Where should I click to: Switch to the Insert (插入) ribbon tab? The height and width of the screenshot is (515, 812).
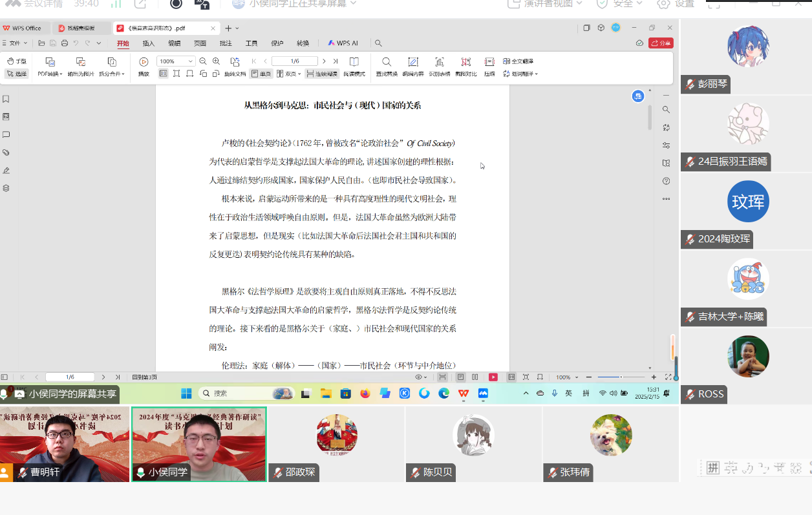(x=149, y=43)
